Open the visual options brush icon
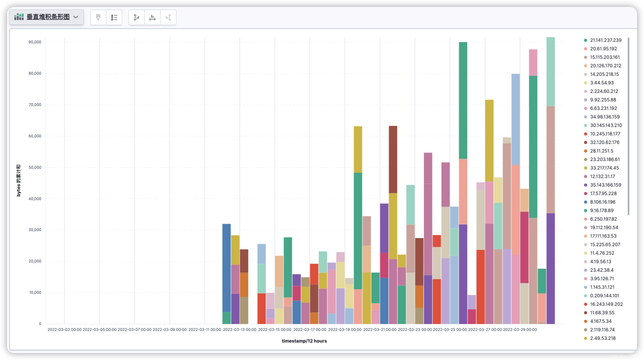This screenshot has width=644, height=360. pos(98,17)
